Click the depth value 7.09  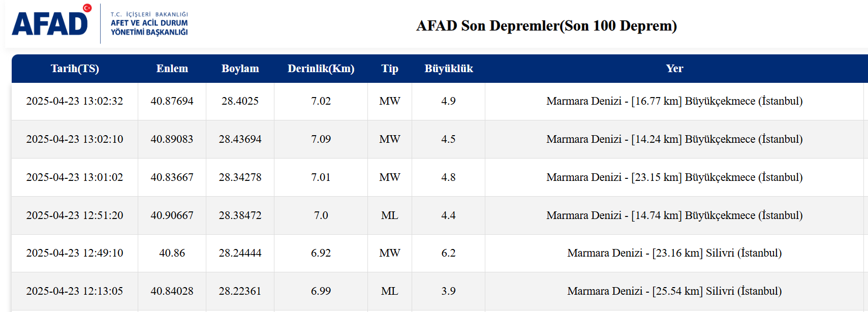pyautogui.click(x=321, y=139)
